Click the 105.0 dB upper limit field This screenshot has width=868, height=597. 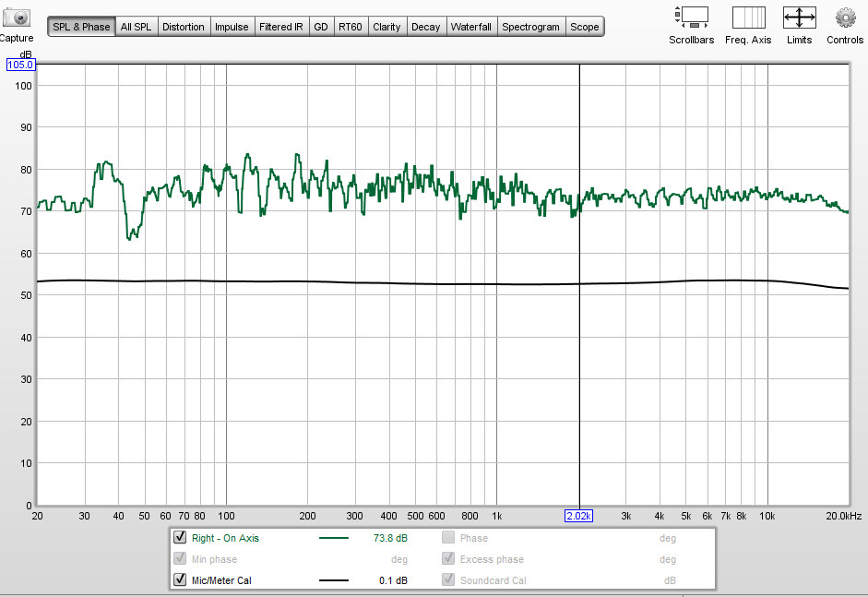tap(20, 65)
